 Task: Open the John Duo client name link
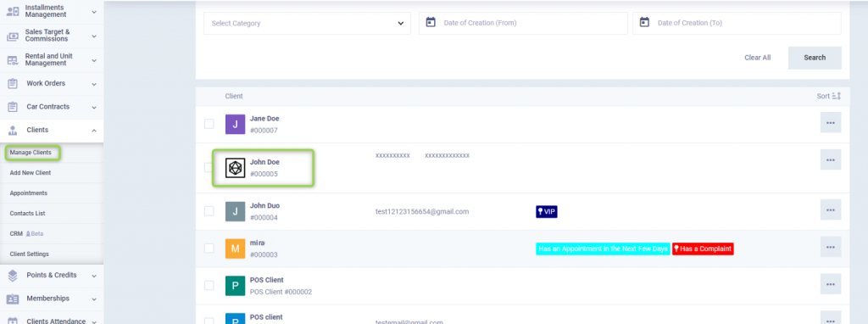264,205
